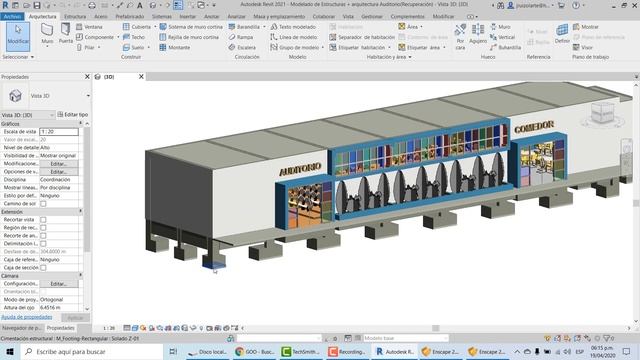The image size is (640, 360).
Task: Select Sistema de muro cortina tool
Action: click(x=191, y=27)
